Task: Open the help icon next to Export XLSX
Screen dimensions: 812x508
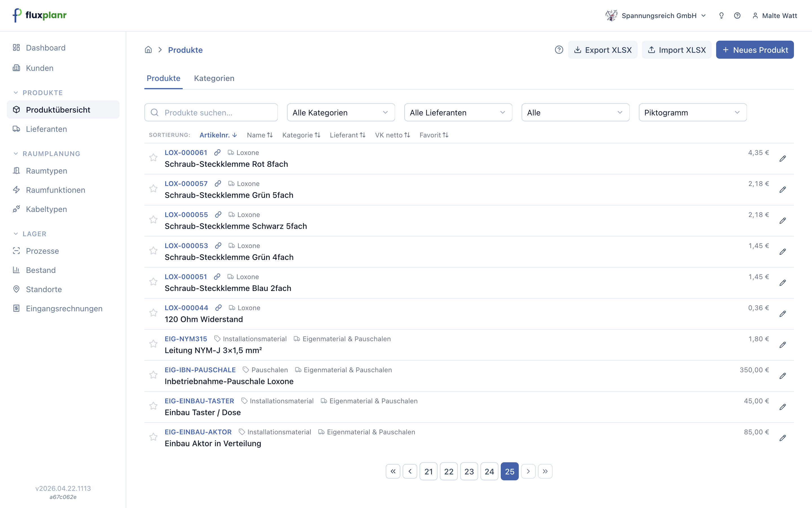Action: pos(559,50)
